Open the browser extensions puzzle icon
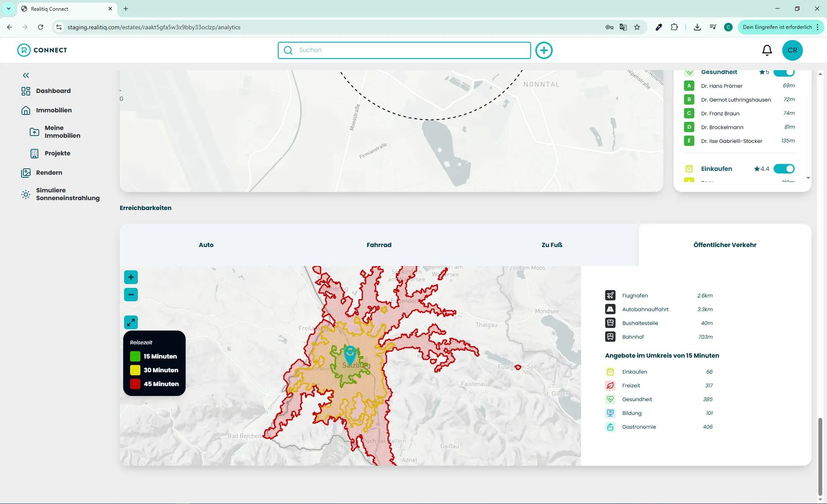 (675, 27)
